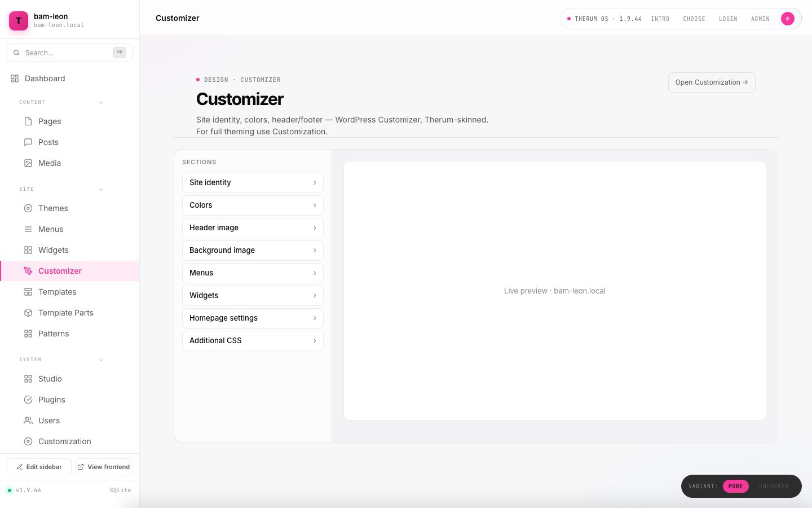Click the Themes circle icon
Viewport: 812px width, 508px height.
pos(28,208)
